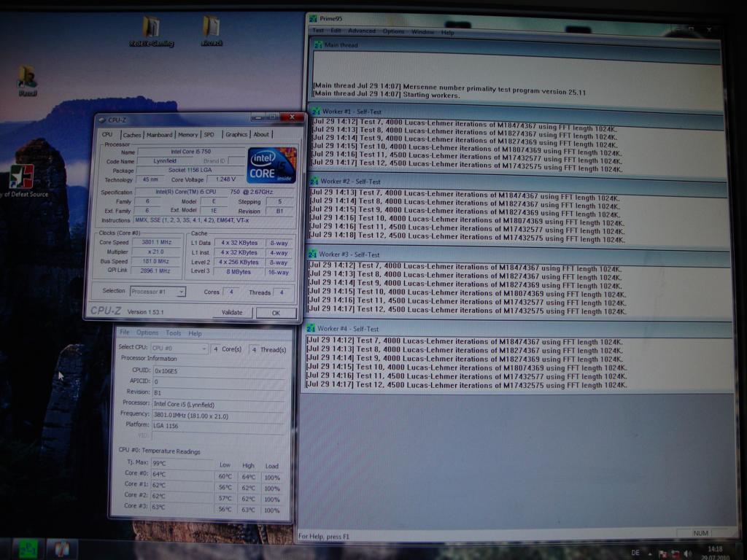Image resolution: width=747 pixels, height=560 pixels.
Task: Switch to the Memory tab in CPU-Z
Action: coord(187,135)
